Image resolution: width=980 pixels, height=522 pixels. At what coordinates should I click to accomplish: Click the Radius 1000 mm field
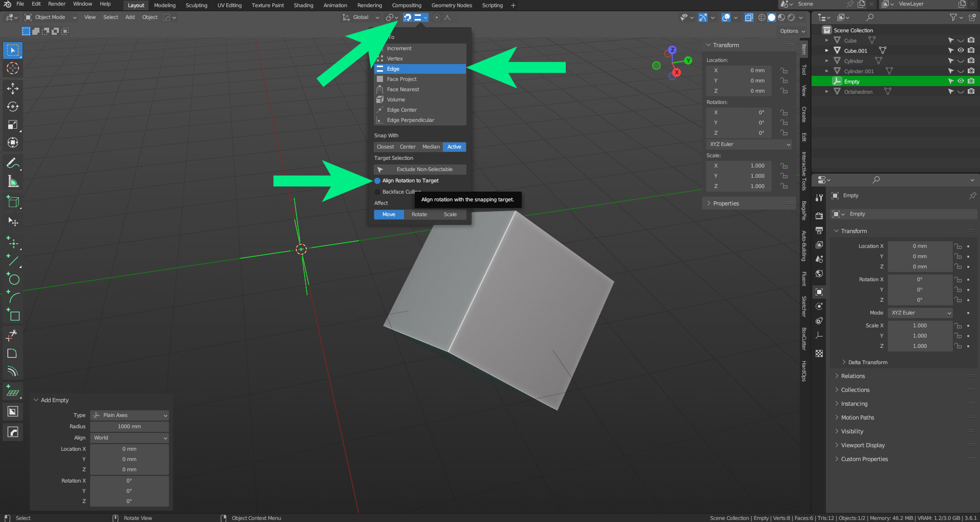point(129,427)
